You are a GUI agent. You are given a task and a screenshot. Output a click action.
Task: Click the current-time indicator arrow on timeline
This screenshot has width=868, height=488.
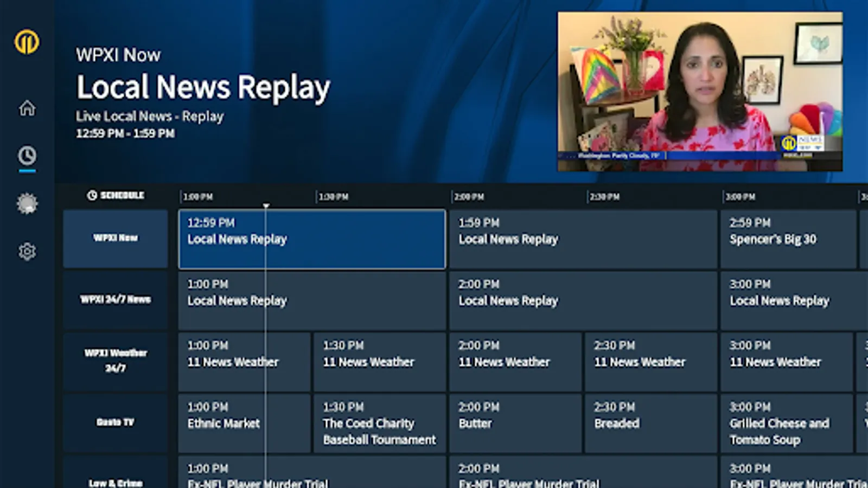click(266, 206)
